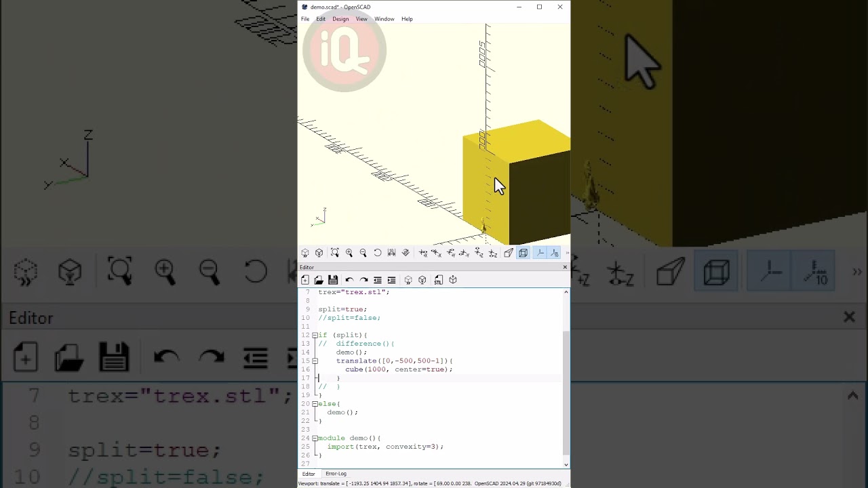
Task: Set view along negative Y axis
Action: [464, 253]
